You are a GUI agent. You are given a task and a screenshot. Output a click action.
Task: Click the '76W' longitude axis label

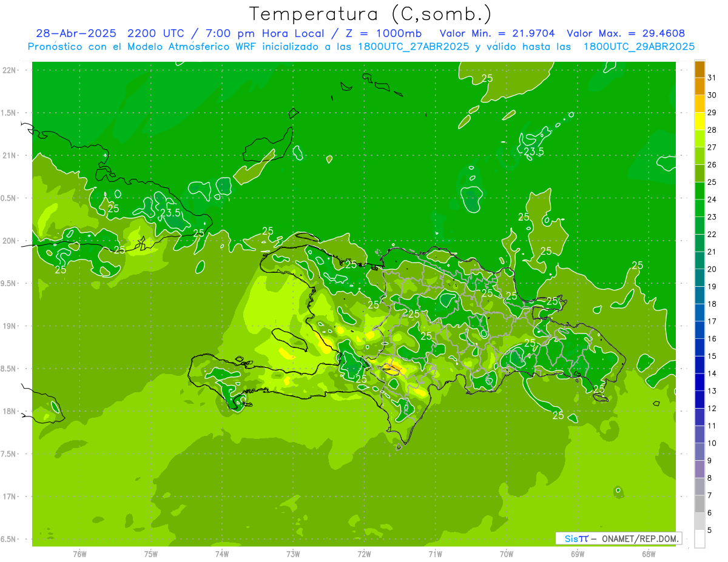[79, 554]
